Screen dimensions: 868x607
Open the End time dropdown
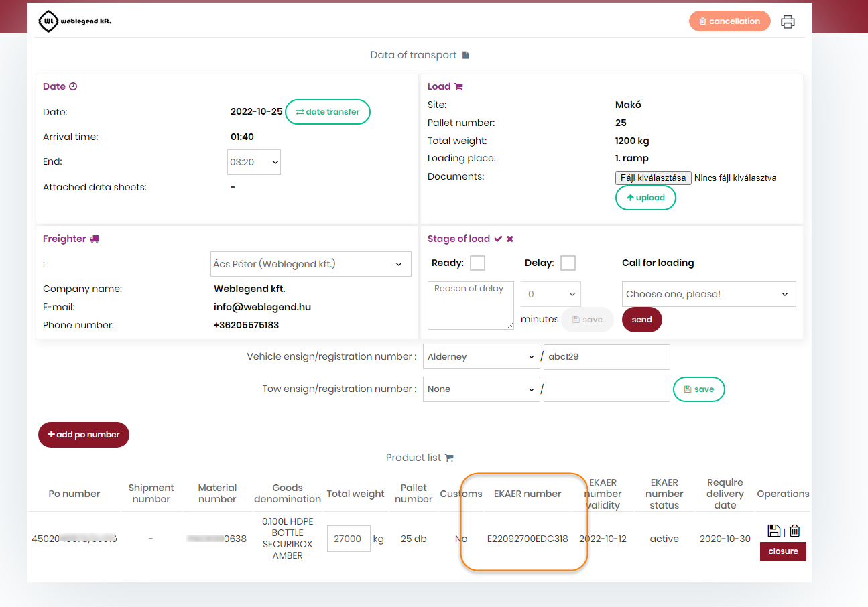(x=254, y=162)
